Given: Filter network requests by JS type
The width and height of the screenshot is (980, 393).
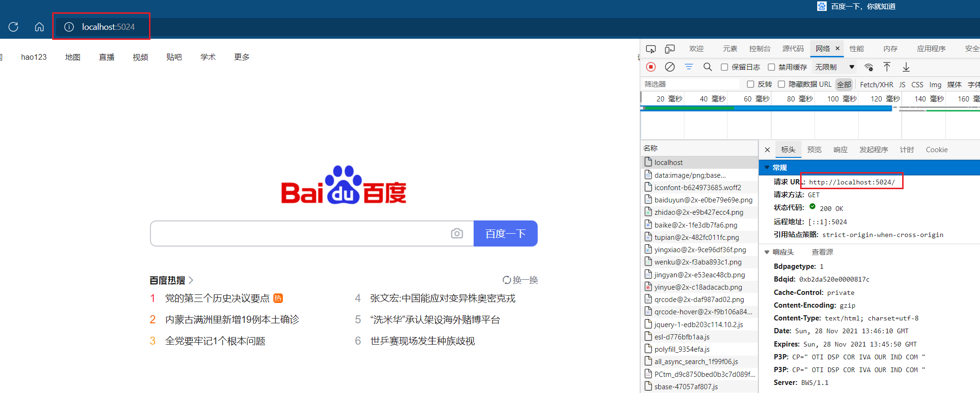Looking at the screenshot, I should coord(902,84).
